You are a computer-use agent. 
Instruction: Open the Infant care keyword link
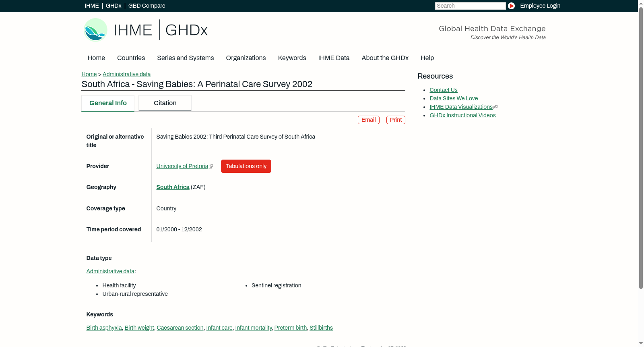[x=219, y=328]
